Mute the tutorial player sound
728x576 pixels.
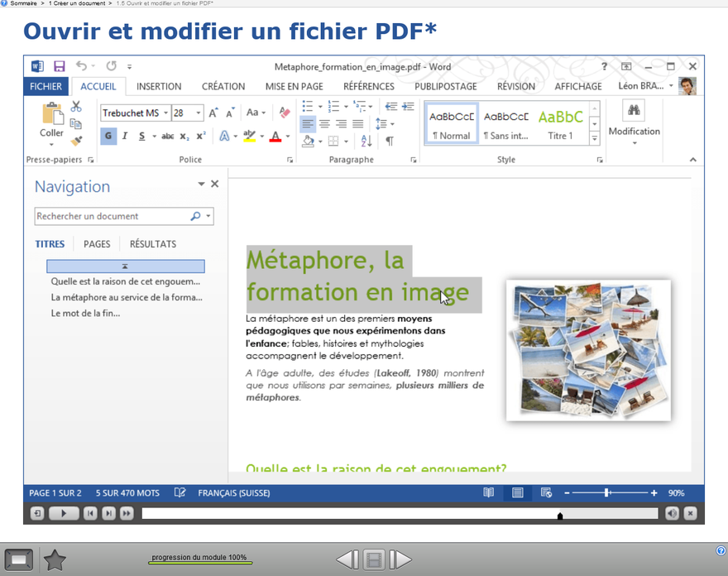click(672, 514)
